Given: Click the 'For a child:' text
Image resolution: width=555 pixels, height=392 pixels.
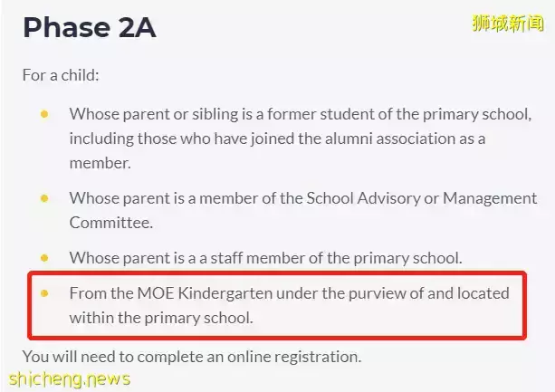Looking at the screenshot, I should click(61, 75).
